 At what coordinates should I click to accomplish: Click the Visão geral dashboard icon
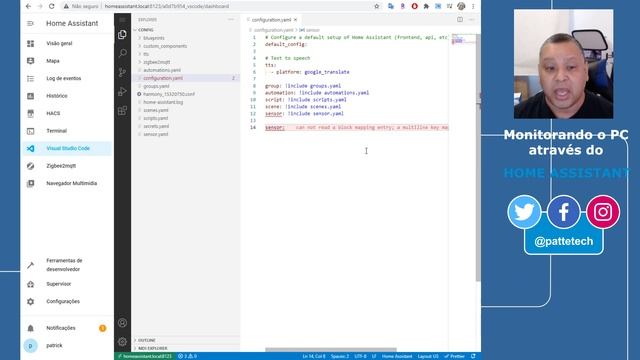tap(31, 43)
